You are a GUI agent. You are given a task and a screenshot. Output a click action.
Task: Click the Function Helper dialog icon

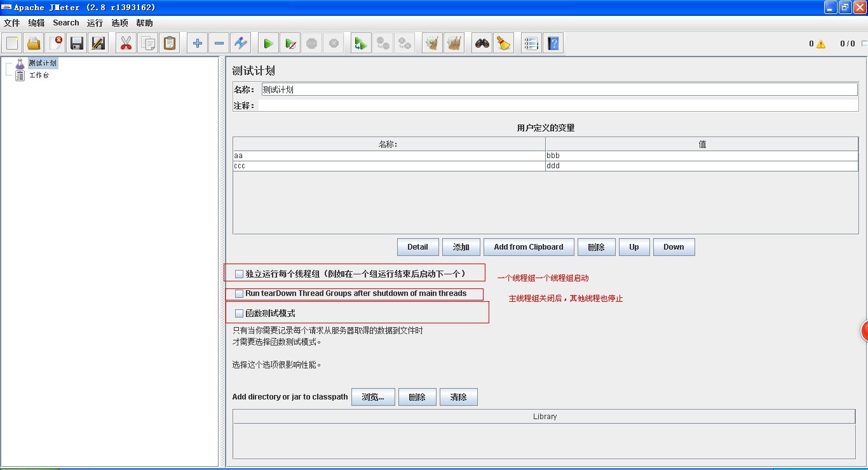(x=531, y=43)
